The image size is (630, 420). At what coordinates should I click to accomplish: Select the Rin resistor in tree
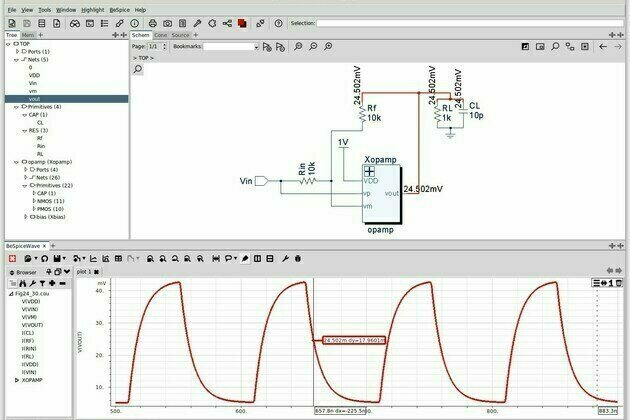[41, 146]
